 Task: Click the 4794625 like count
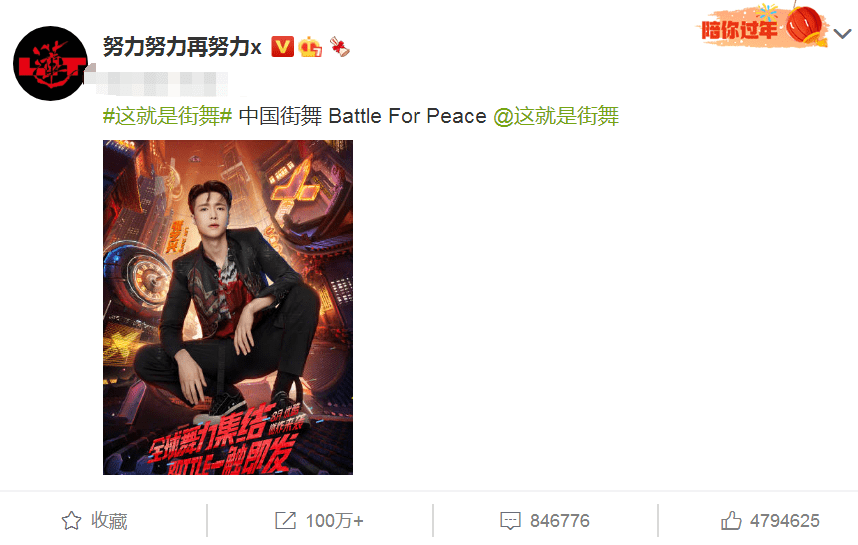click(x=785, y=521)
